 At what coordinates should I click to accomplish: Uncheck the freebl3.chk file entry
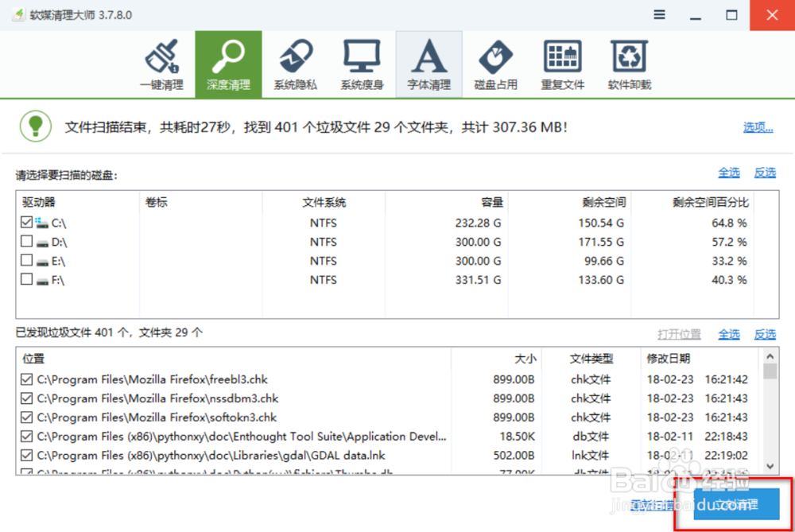(x=26, y=379)
